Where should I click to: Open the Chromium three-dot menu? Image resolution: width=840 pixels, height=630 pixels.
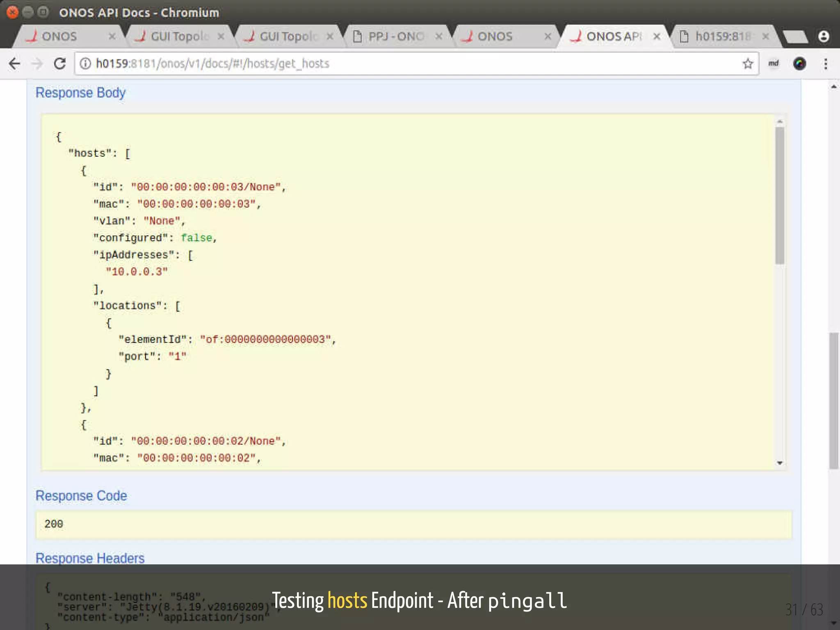pyautogui.click(x=826, y=64)
